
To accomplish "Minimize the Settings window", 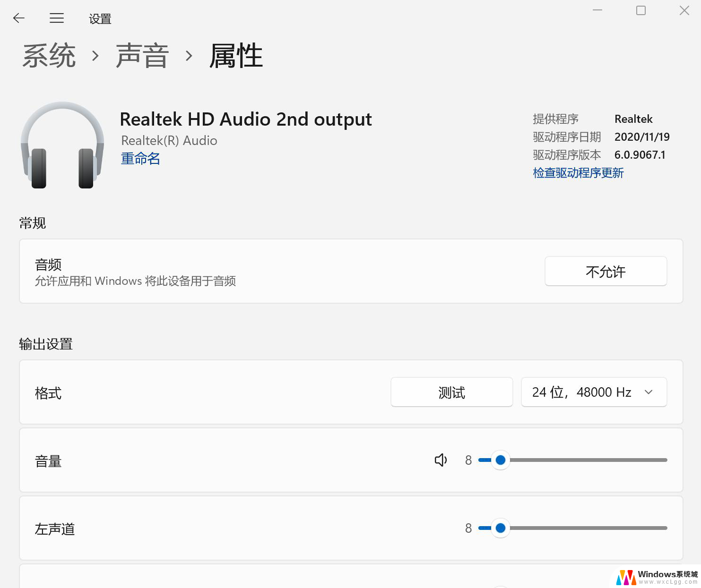I will point(597,10).
